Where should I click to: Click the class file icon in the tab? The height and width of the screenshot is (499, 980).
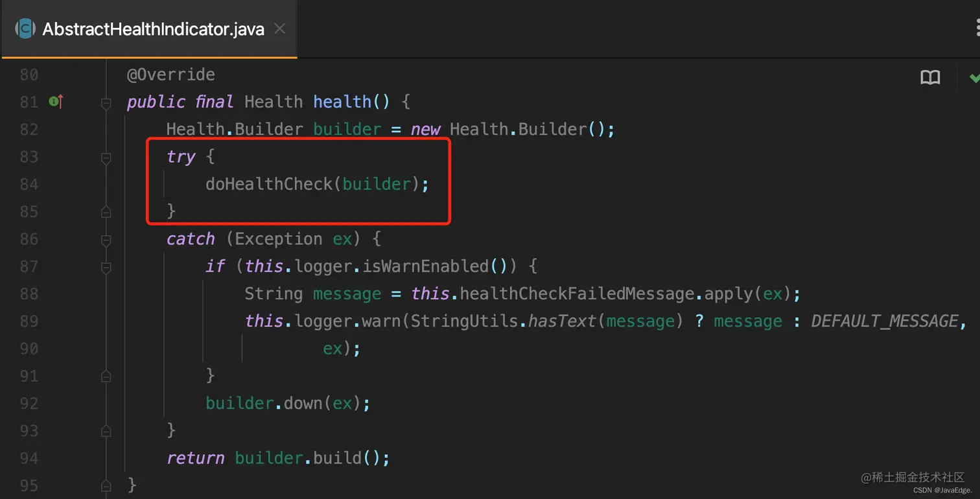(25, 29)
